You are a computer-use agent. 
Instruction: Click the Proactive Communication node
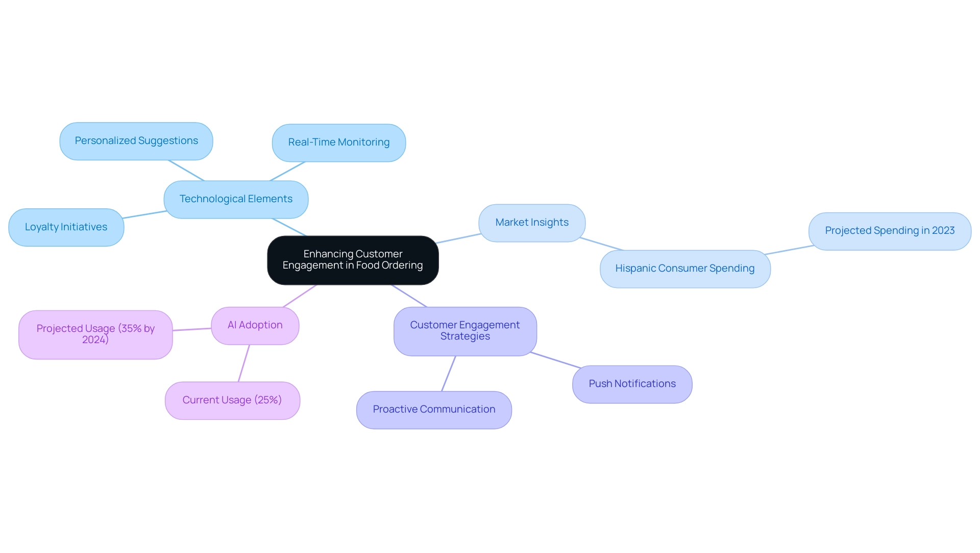tap(434, 410)
